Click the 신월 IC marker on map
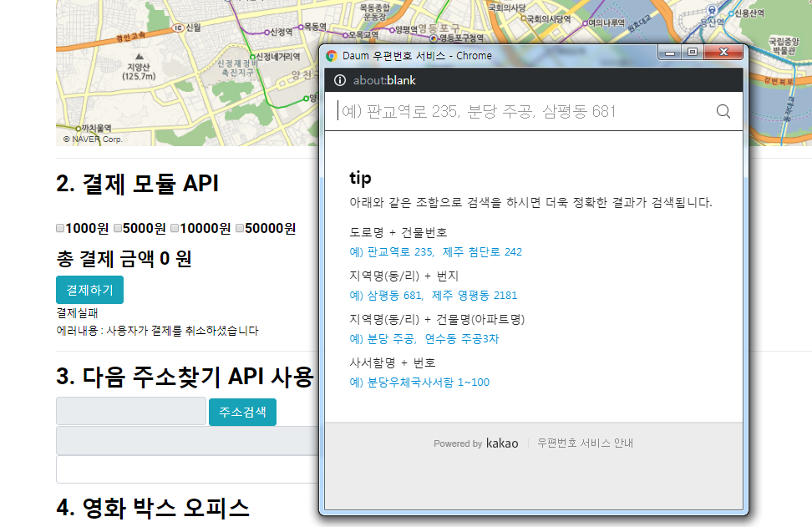Viewport: 812px width, 527px height. tap(179, 28)
